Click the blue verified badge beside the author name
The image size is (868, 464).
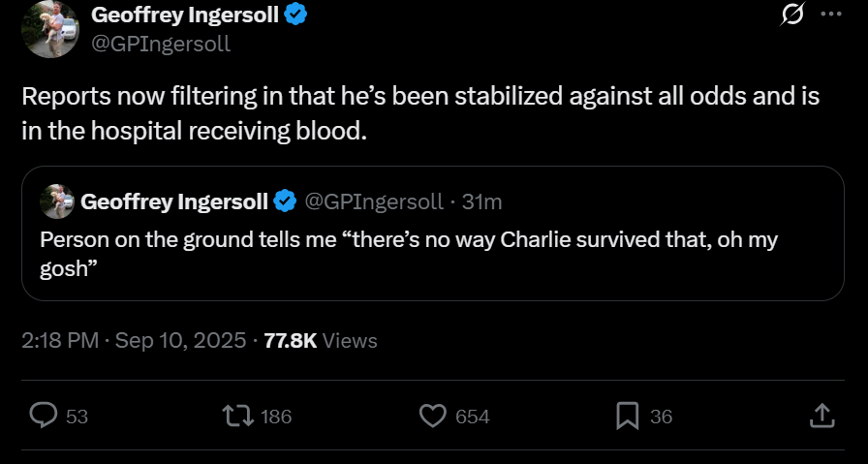pos(294,15)
